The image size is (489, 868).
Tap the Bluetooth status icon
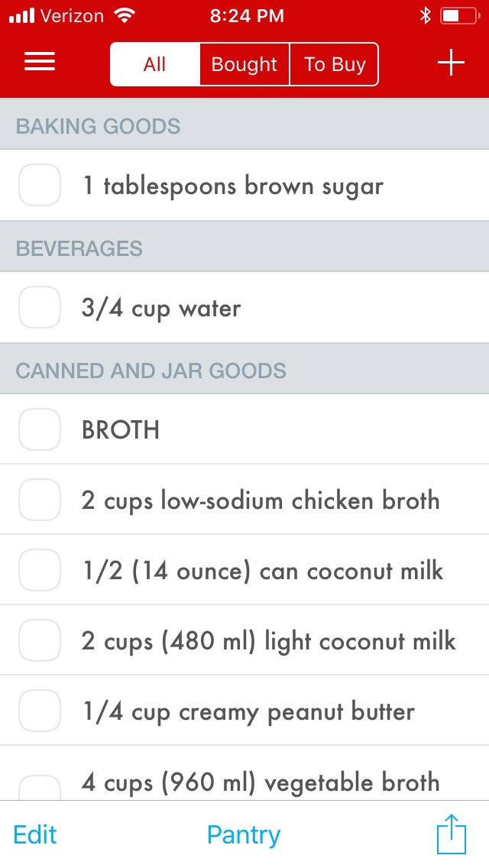click(426, 16)
